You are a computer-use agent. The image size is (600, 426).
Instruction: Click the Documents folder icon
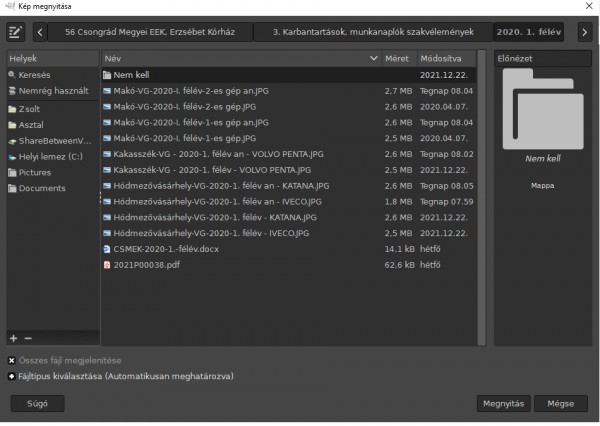coord(12,188)
